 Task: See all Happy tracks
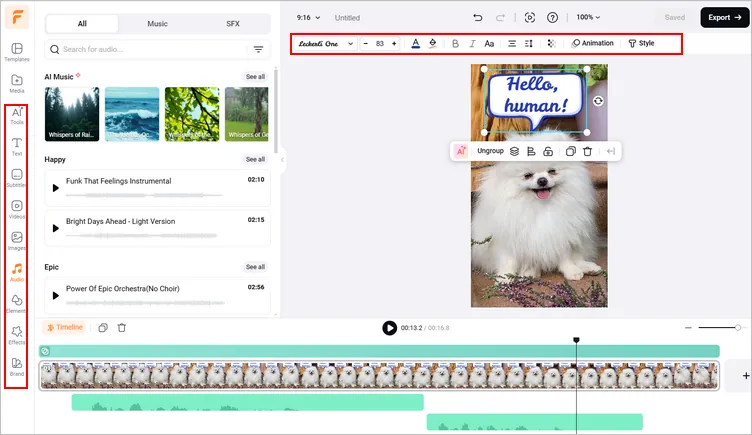[255, 159]
